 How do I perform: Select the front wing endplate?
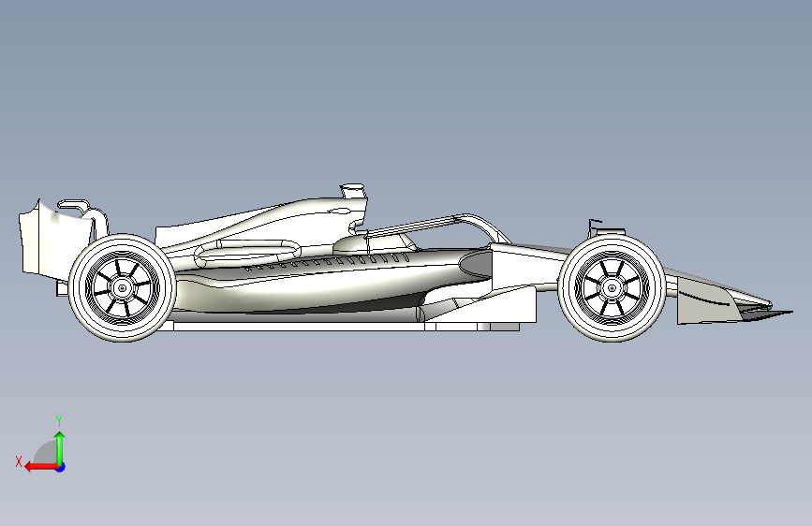pos(710,301)
